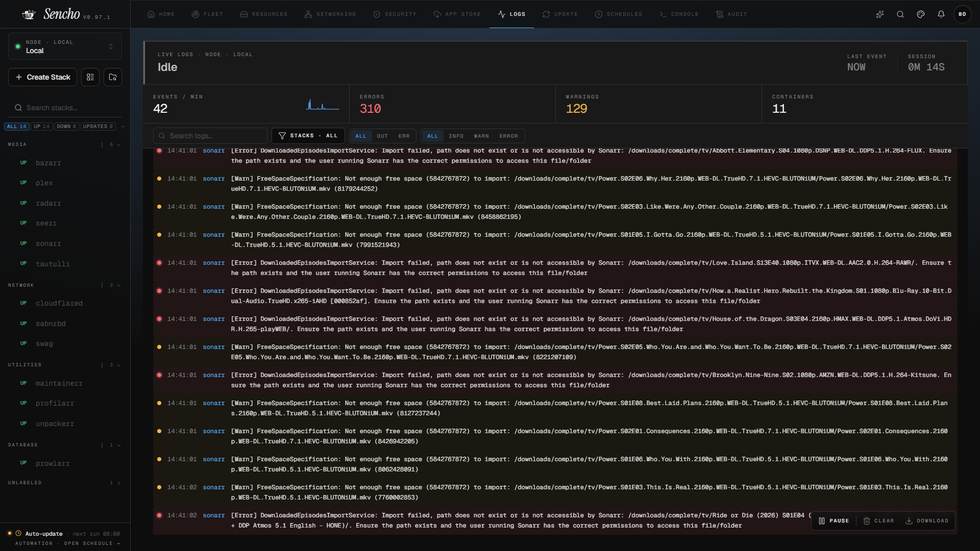980x551 pixels.
Task: Show ALL 14 stacks filter
Action: click(x=17, y=127)
